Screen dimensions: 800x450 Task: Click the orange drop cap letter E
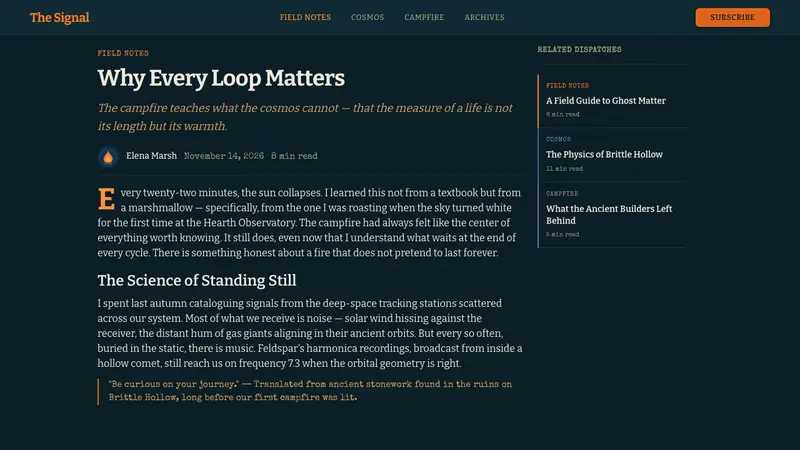pyautogui.click(x=106, y=199)
